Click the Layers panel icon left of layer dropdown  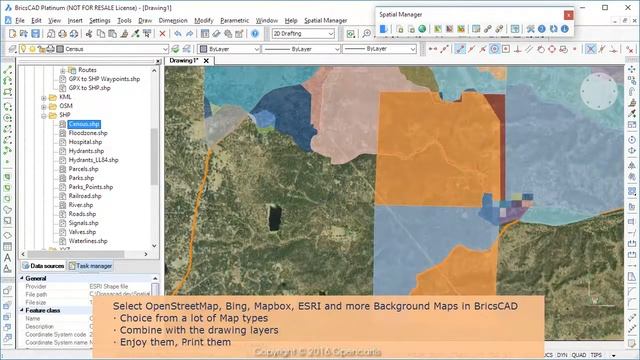click(12, 49)
